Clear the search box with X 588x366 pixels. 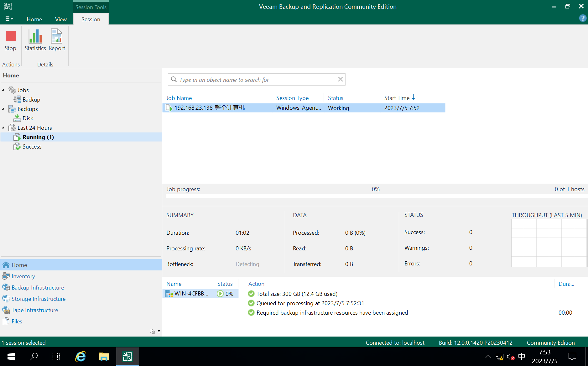point(340,80)
